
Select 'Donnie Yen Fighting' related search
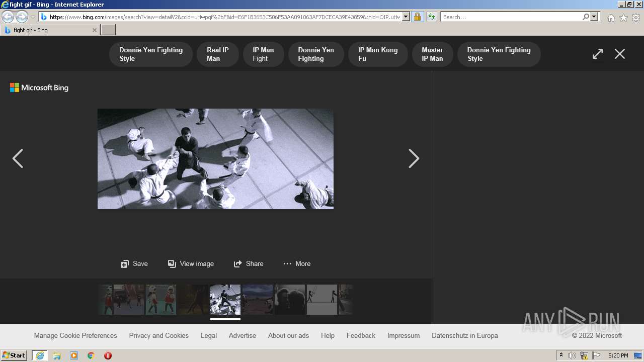pos(316,54)
